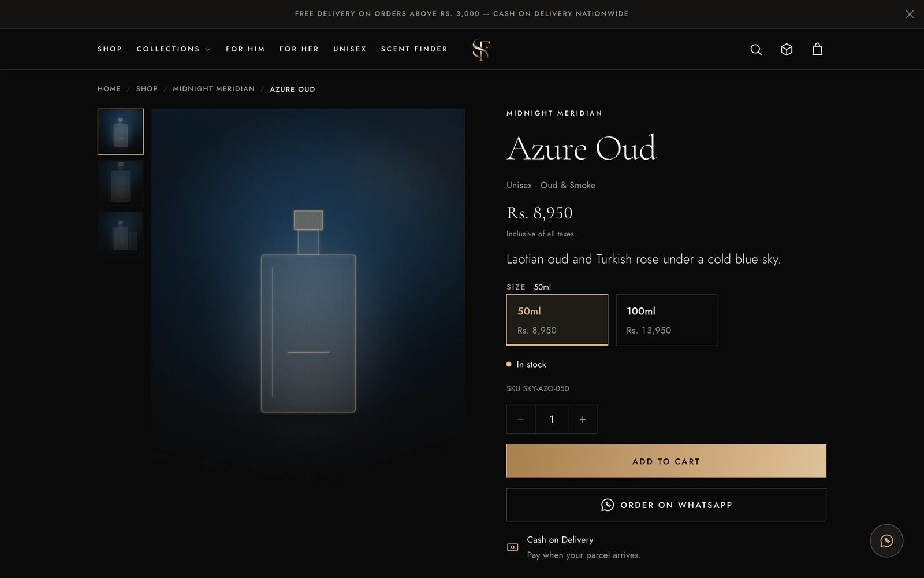This screenshot has width=924, height=578.
Task: Click 'Unisex · Oud & Smoke' text
Action: point(551,185)
